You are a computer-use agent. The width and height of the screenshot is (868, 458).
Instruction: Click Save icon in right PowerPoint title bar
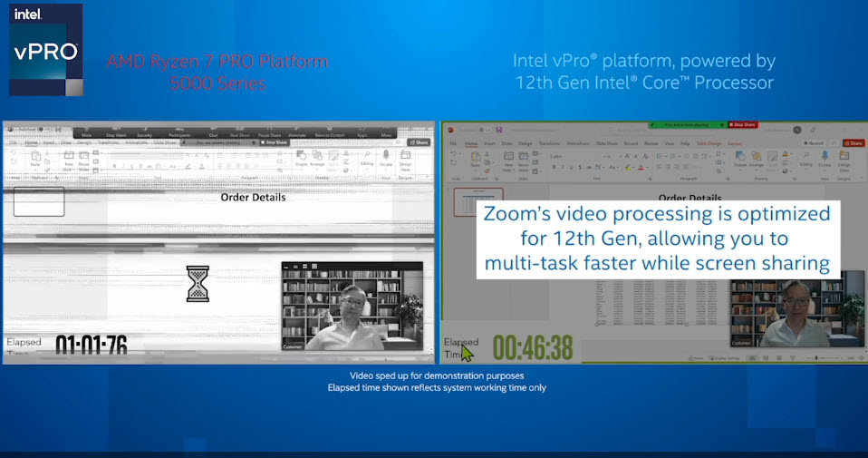(x=499, y=131)
